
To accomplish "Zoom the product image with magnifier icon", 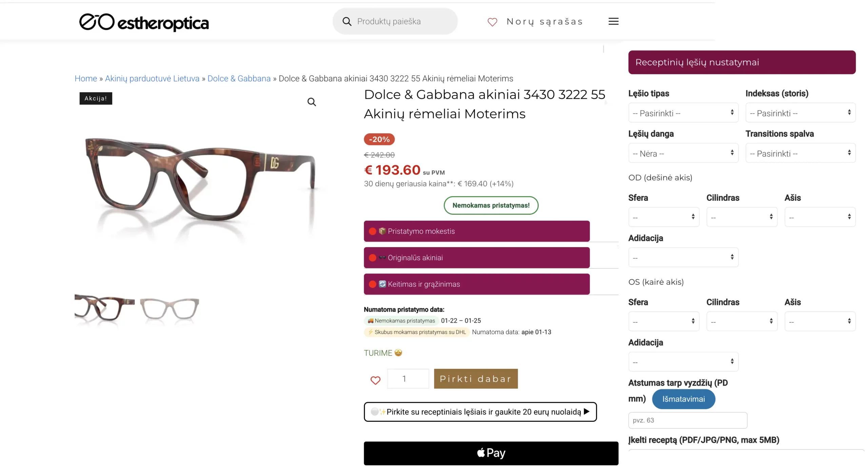I will pyautogui.click(x=312, y=102).
